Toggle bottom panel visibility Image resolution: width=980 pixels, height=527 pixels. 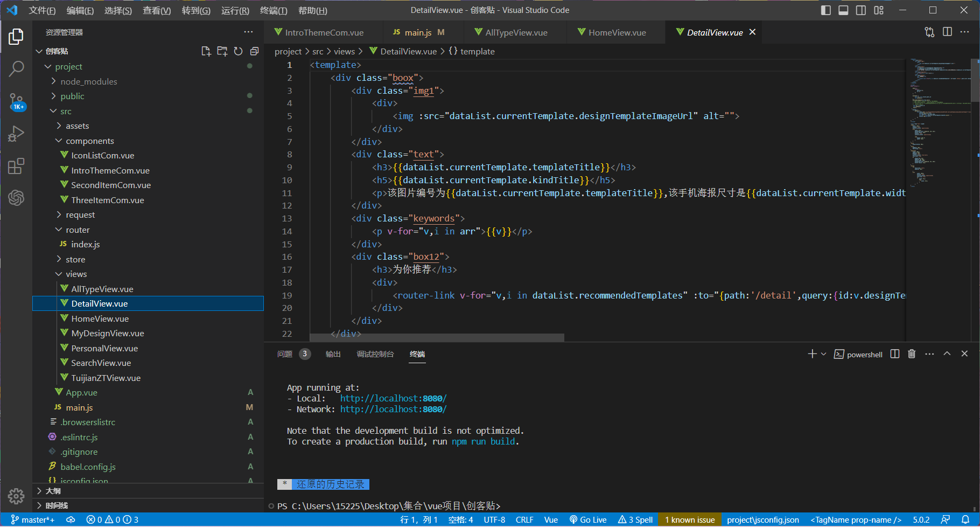[843, 10]
